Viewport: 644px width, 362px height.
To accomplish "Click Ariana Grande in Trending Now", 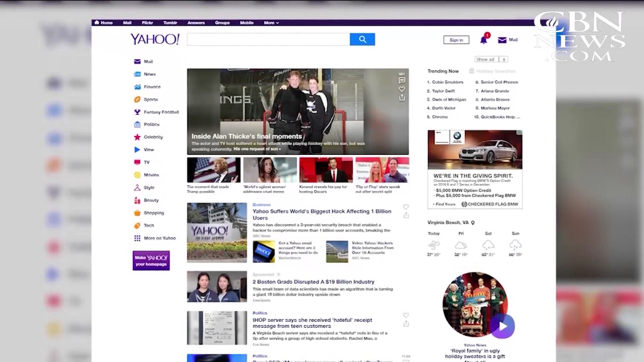I will click(x=495, y=91).
